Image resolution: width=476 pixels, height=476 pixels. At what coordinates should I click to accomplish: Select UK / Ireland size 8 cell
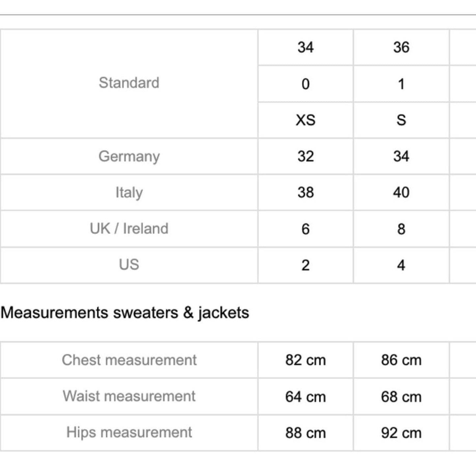(x=401, y=229)
